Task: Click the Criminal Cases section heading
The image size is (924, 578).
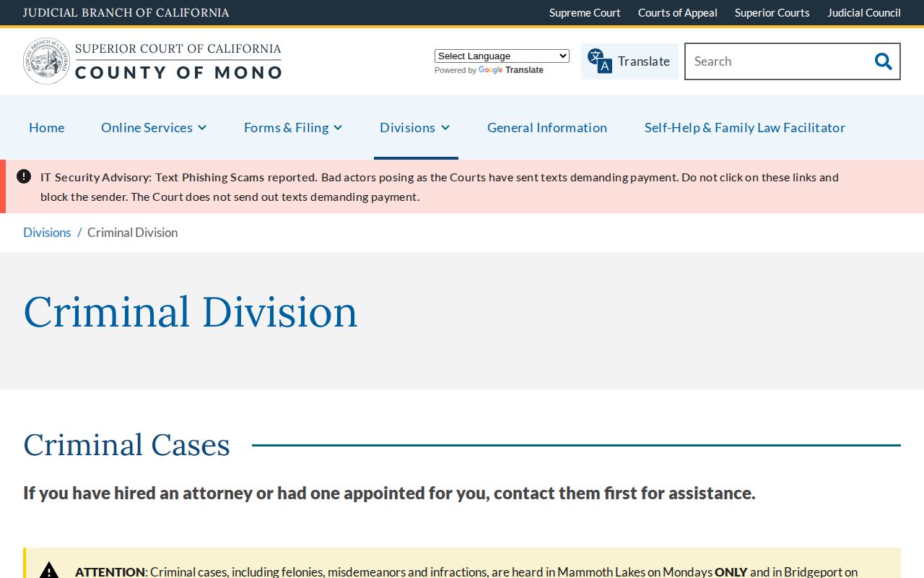Action: tap(126, 444)
